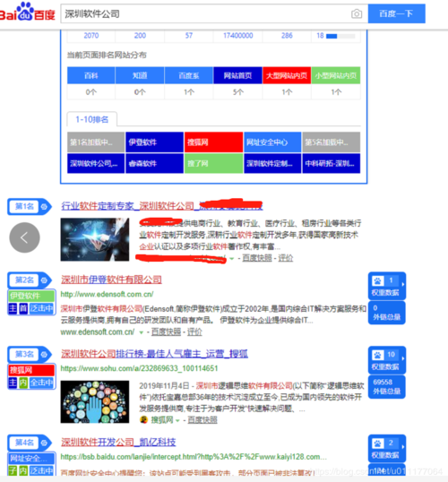Open 网址安全中心 ranking tile

click(272, 142)
